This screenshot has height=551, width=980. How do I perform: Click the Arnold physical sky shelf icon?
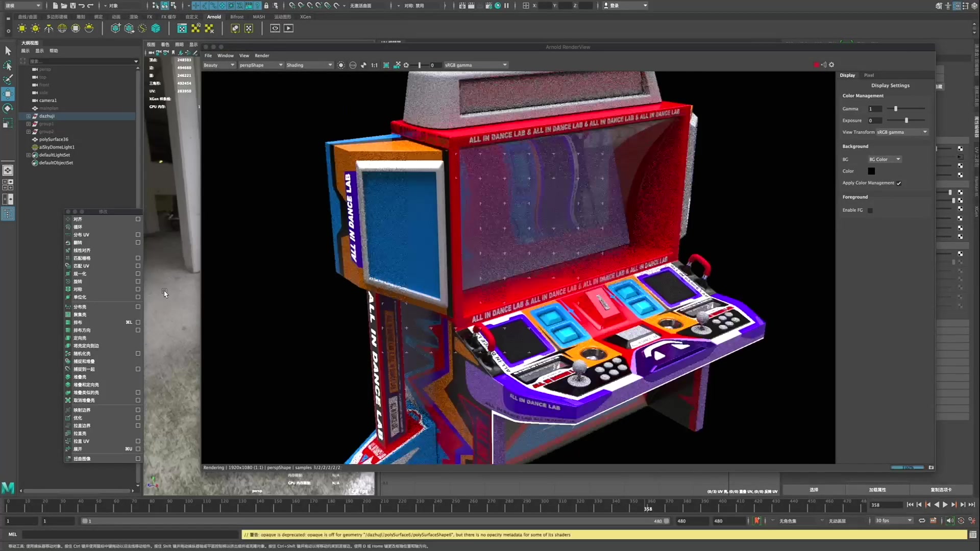[x=89, y=29]
